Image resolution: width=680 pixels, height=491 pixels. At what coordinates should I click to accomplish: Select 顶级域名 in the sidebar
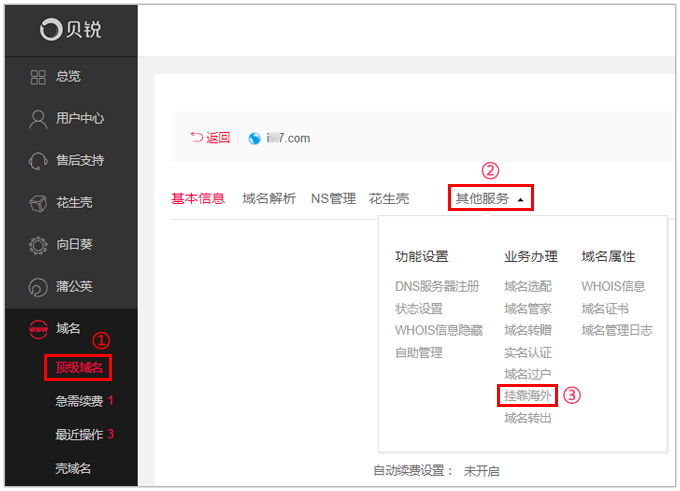pyautogui.click(x=78, y=368)
